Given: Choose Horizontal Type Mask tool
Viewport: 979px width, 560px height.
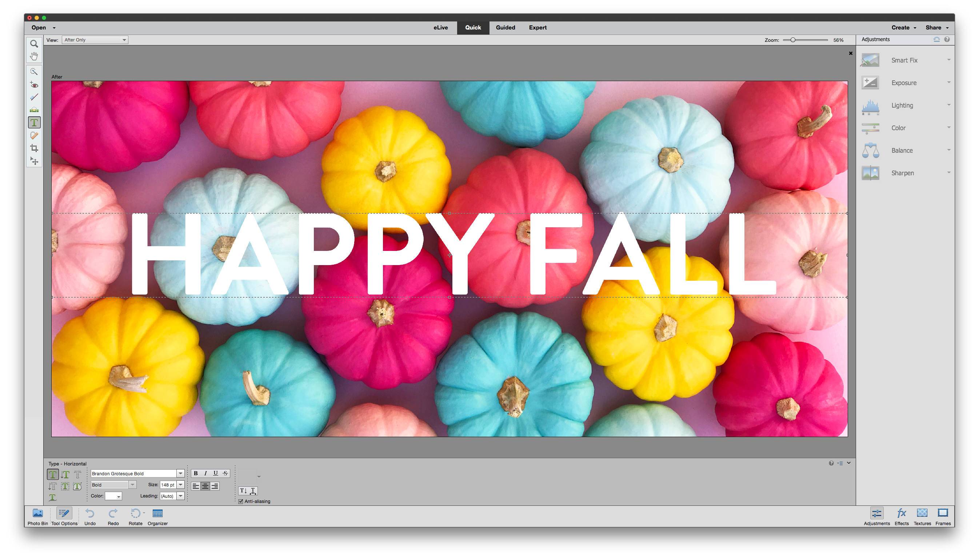Looking at the screenshot, I should (78, 474).
